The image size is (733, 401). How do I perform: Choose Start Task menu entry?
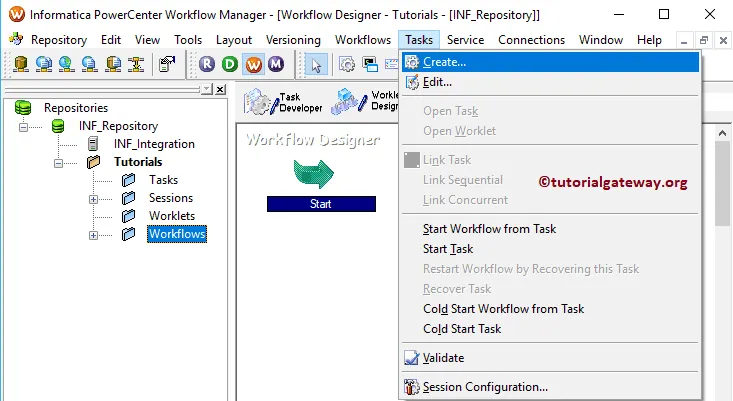[x=550, y=249]
